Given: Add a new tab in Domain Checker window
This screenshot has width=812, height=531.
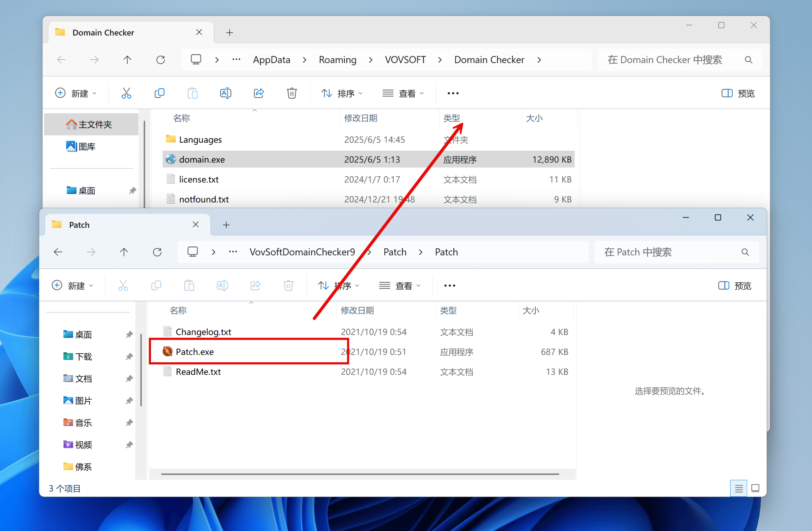Looking at the screenshot, I should click(x=230, y=33).
